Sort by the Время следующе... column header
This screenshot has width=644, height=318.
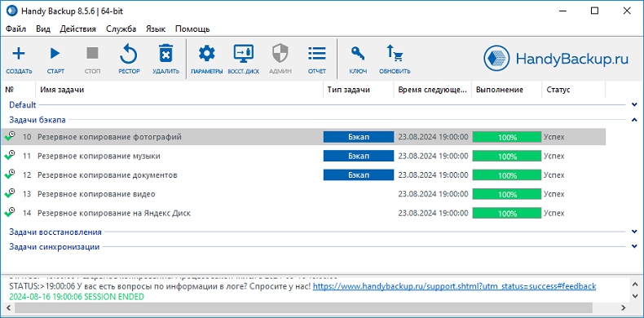point(433,90)
